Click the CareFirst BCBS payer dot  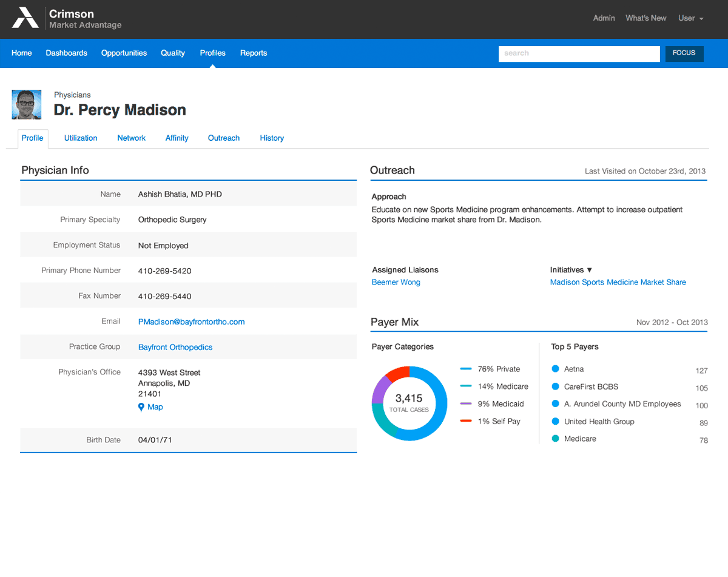[x=555, y=386]
